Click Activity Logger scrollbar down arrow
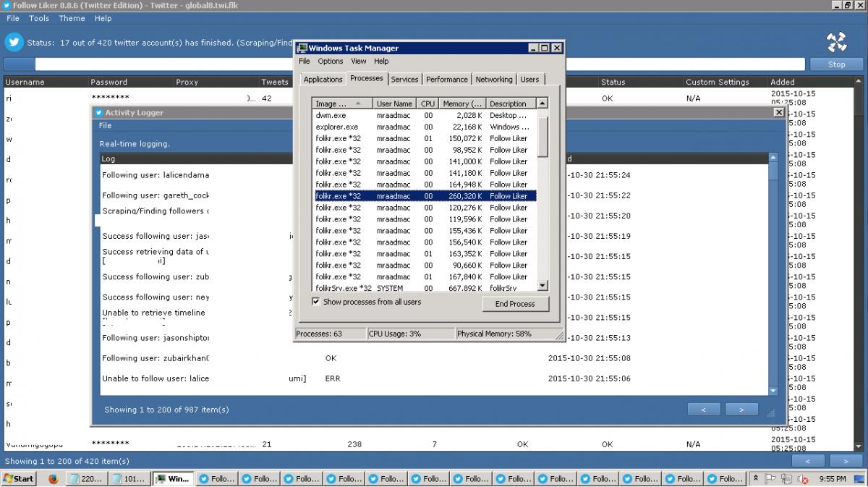The width and height of the screenshot is (868, 487). [773, 391]
